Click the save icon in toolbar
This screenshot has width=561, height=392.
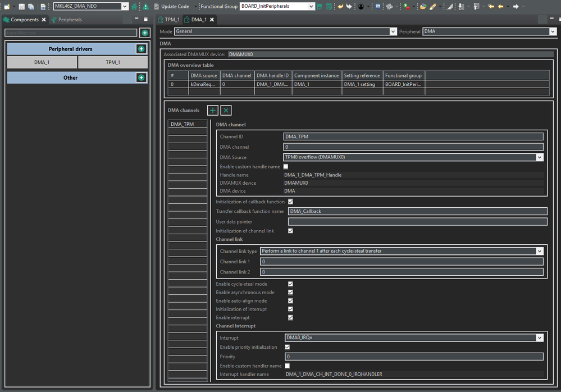tap(21, 6)
